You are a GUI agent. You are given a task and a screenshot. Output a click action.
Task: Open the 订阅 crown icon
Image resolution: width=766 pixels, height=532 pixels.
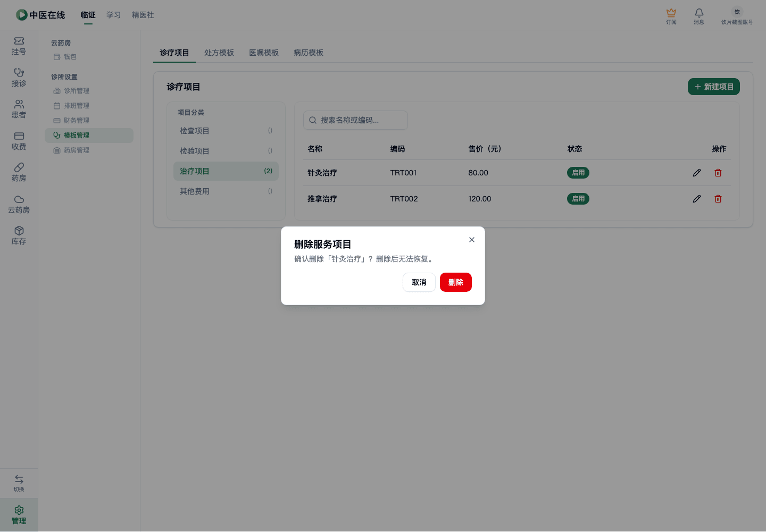point(671,16)
